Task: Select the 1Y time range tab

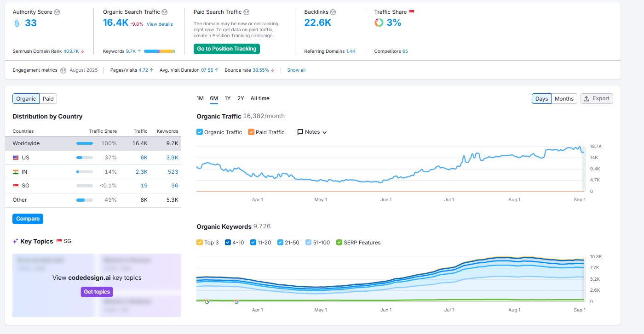Action: 228,98
